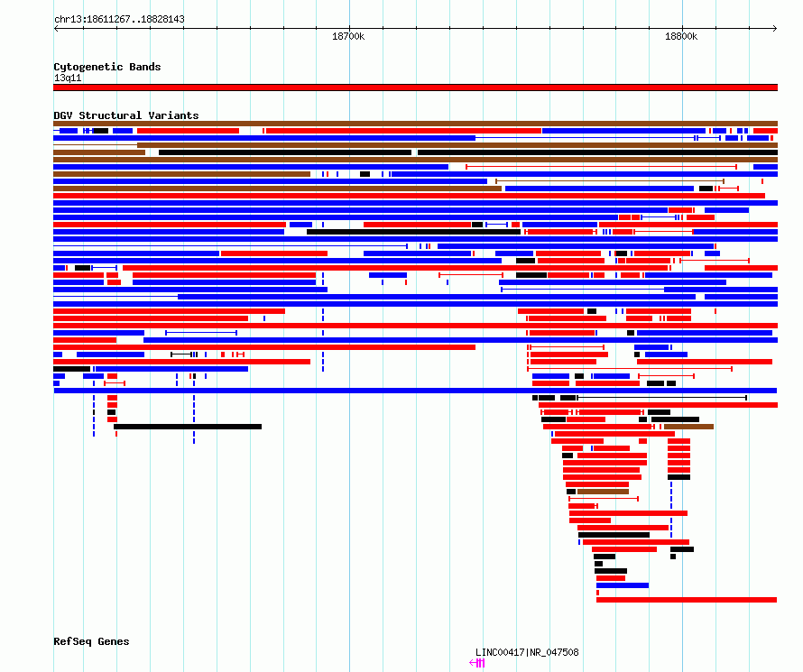Click the lone blue bar near the bottom

coord(623,585)
